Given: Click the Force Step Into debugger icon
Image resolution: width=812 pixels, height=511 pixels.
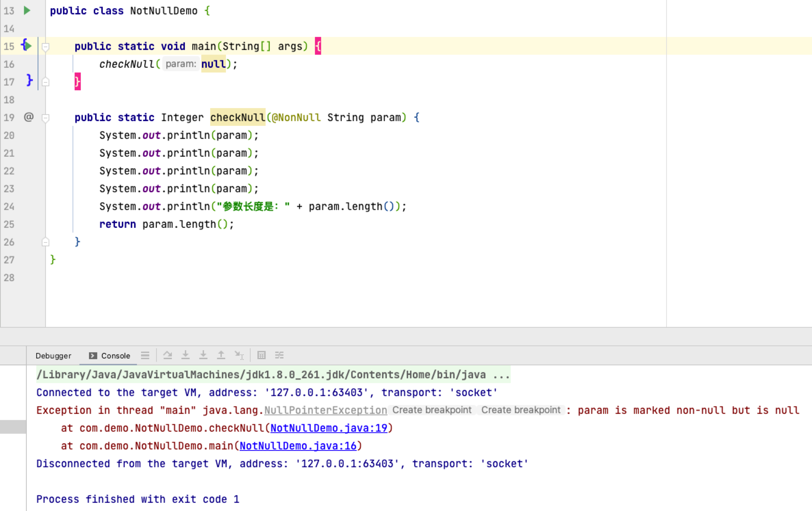Looking at the screenshot, I should 203,355.
